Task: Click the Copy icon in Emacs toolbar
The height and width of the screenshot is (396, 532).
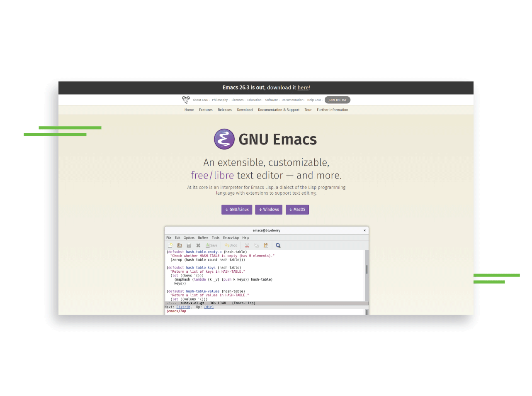Action: tap(256, 245)
